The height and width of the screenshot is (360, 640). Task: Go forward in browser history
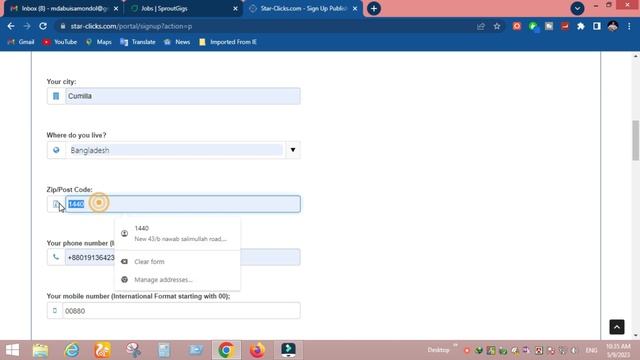coord(27,26)
